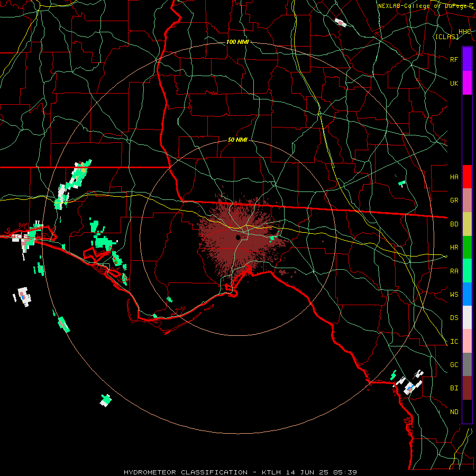The image size is (476, 476).
Task: Click the "GR" legend label
Action: click(x=454, y=200)
